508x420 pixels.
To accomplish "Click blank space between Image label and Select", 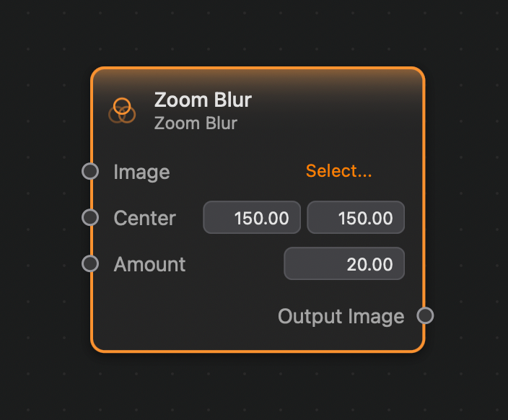I will click(x=237, y=172).
